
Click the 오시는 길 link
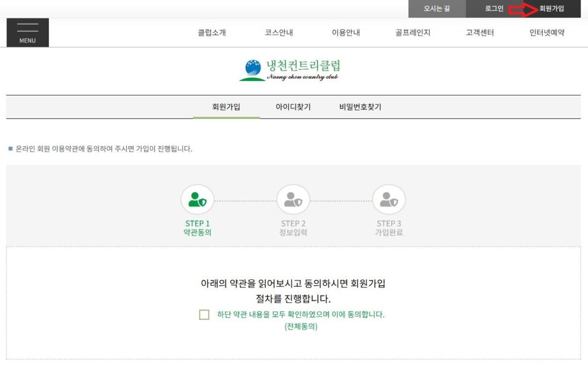436,9
